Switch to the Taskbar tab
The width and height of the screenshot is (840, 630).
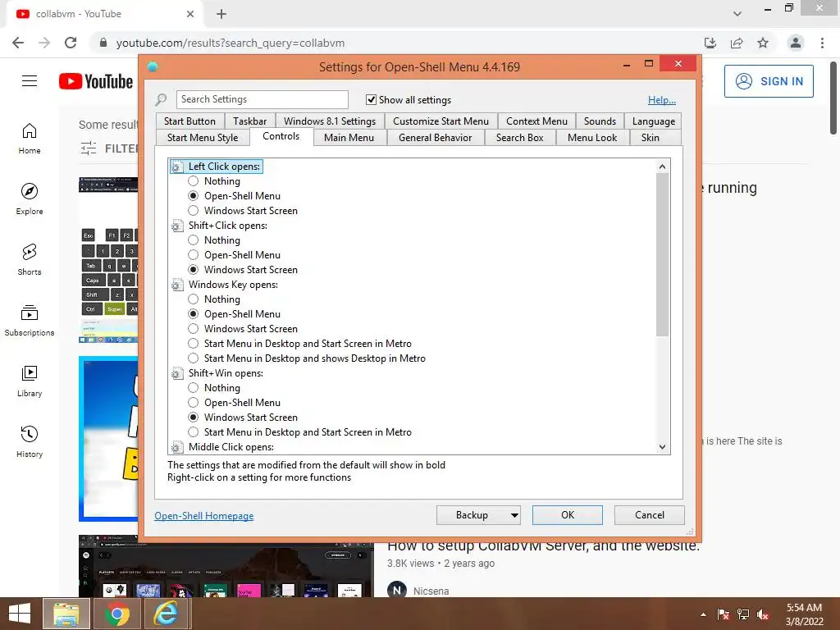tap(249, 121)
